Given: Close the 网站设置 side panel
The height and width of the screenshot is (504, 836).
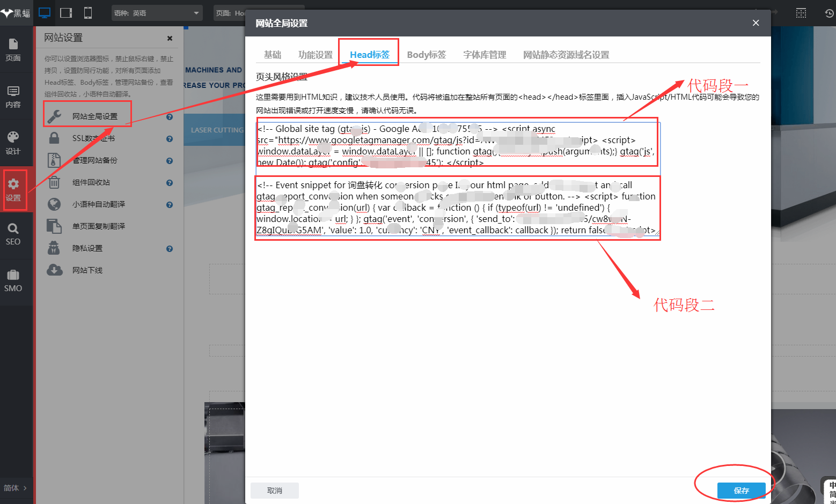Looking at the screenshot, I should pos(170,38).
